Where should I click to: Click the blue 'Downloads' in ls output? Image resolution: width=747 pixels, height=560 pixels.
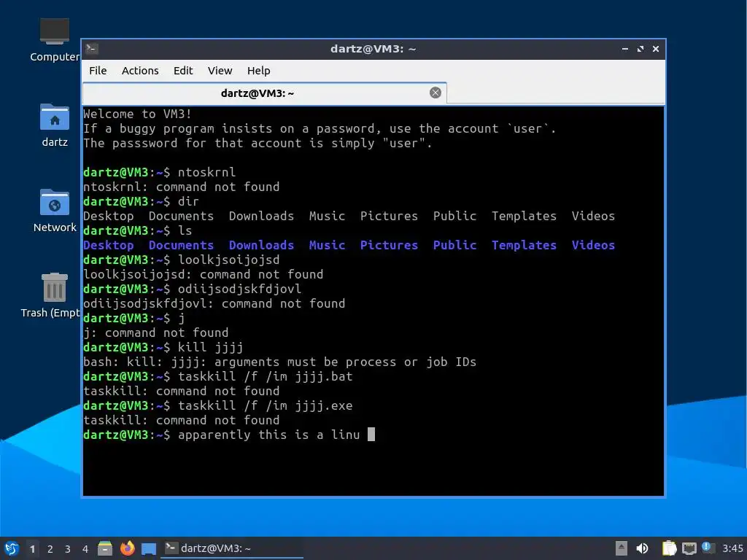tap(261, 245)
